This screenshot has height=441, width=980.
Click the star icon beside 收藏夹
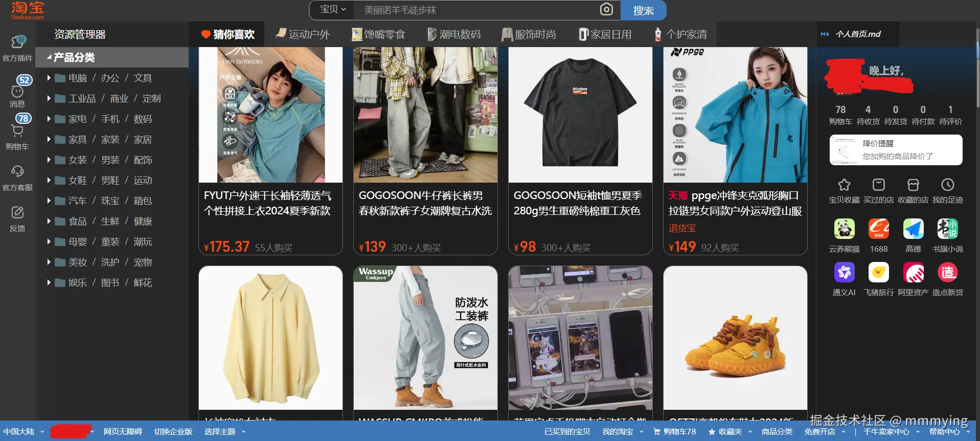click(712, 432)
